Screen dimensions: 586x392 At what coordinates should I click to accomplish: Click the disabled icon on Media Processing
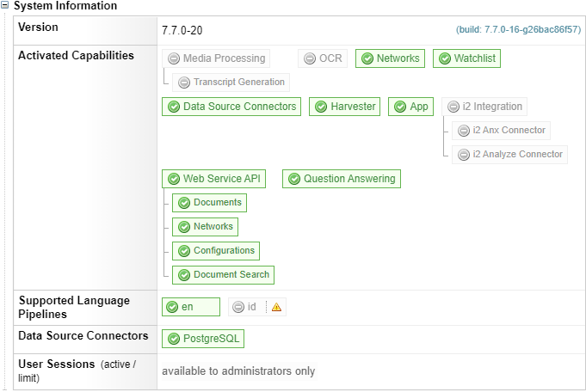pos(174,58)
